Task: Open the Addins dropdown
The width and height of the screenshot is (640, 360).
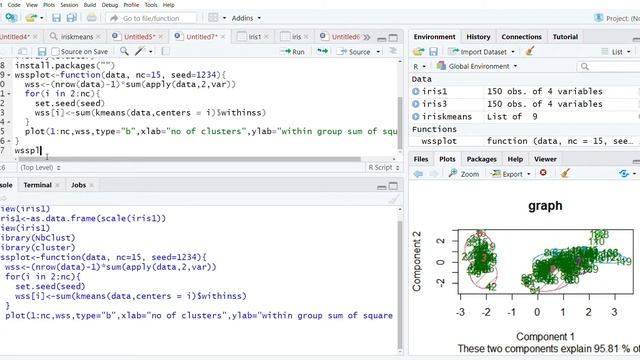Action: click(246, 18)
